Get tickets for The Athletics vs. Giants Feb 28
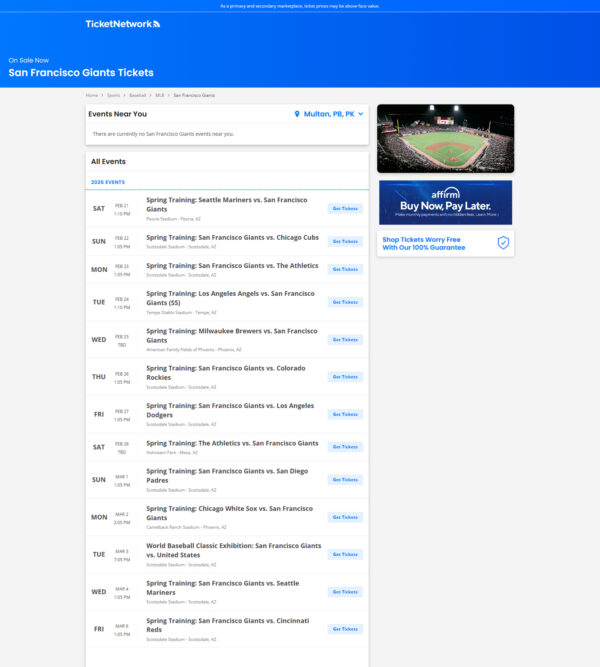Image resolution: width=600 pixels, height=667 pixels. tap(345, 447)
